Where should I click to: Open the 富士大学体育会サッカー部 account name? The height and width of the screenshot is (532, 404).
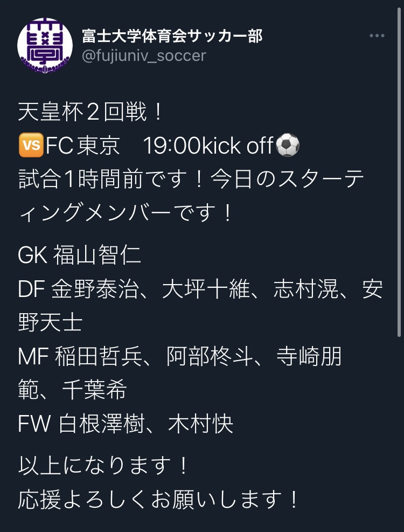172,36
